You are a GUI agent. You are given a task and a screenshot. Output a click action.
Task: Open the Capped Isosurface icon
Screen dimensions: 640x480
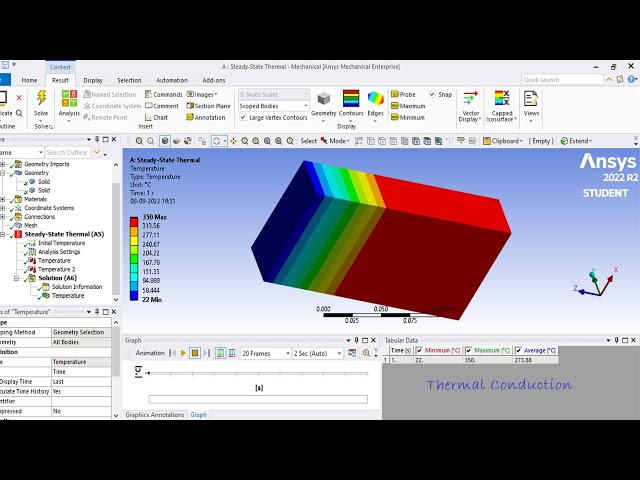click(x=502, y=98)
